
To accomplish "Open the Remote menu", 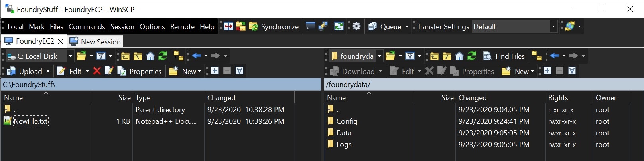I will click(182, 27).
